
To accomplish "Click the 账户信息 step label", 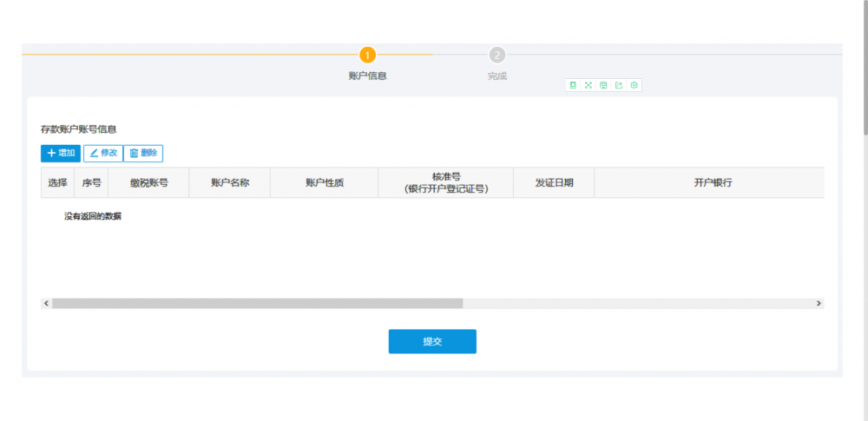I will coord(367,76).
